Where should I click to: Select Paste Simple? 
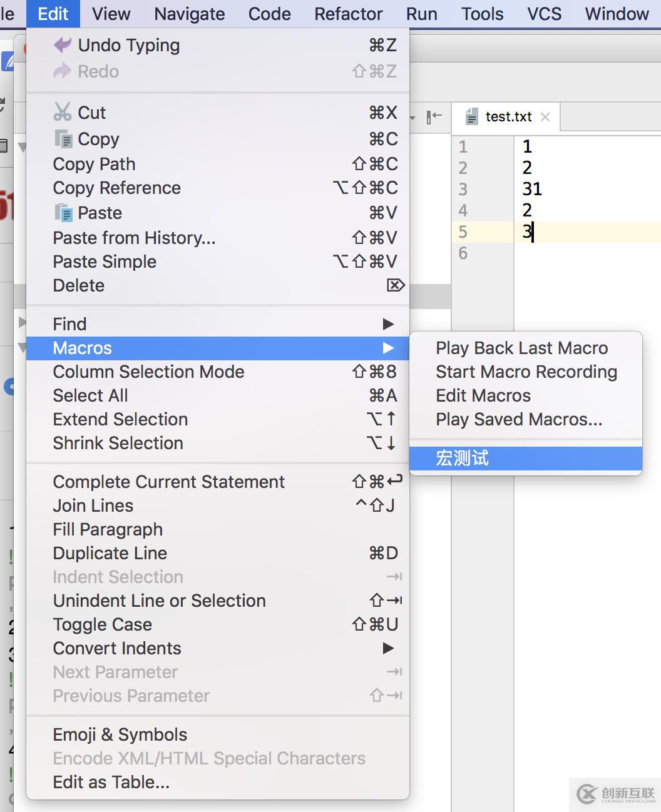218,261
